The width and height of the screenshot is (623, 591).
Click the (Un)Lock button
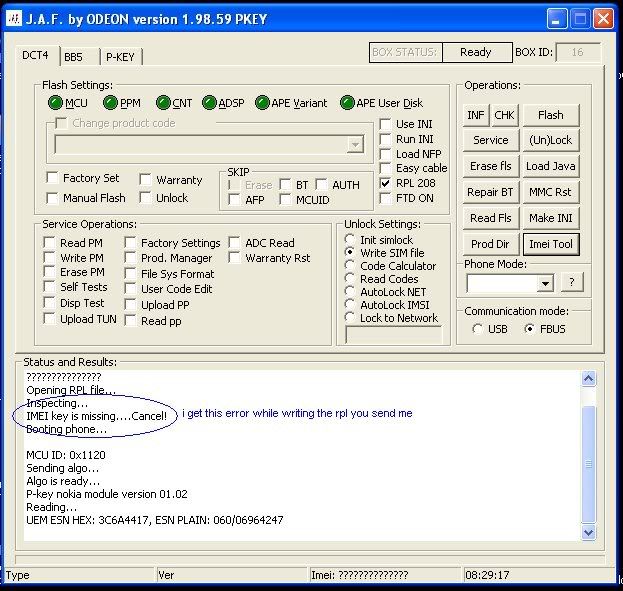pyautogui.click(x=551, y=140)
